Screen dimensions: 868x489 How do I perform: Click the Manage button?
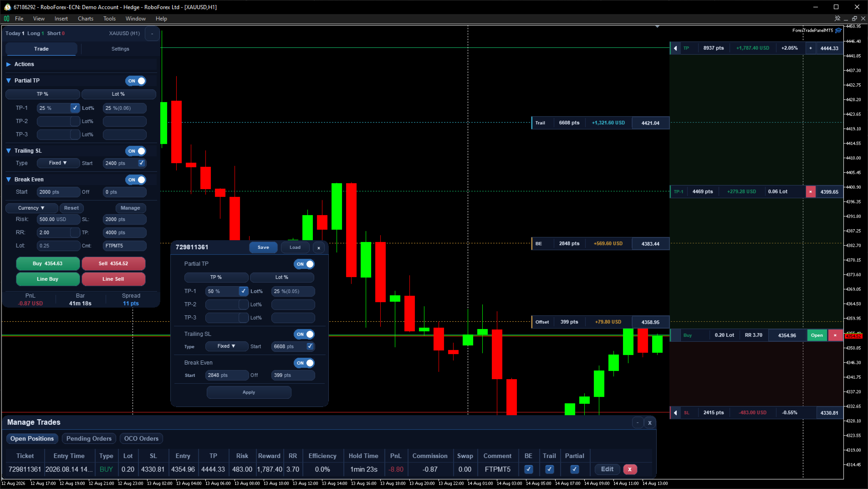pos(130,208)
